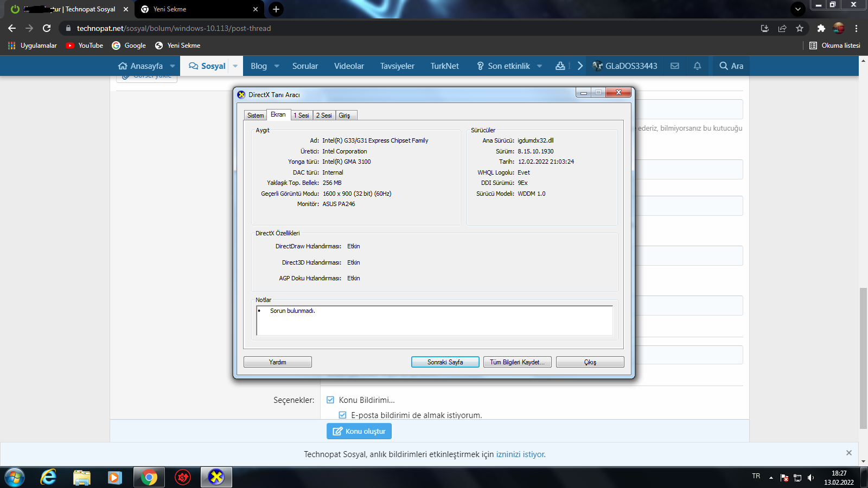
Task: Click Tüm Bilgileri Kaydet button
Action: tap(518, 362)
